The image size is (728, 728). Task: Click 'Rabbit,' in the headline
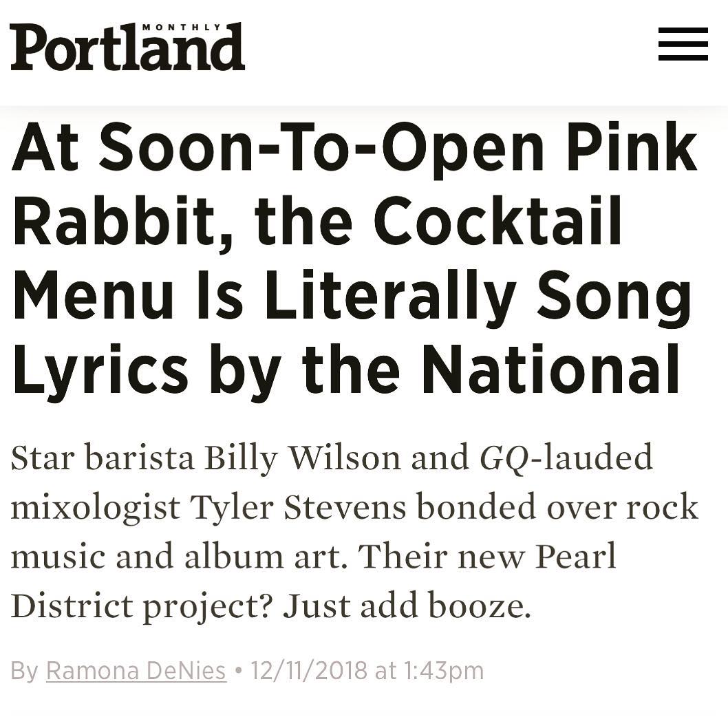[123, 222]
